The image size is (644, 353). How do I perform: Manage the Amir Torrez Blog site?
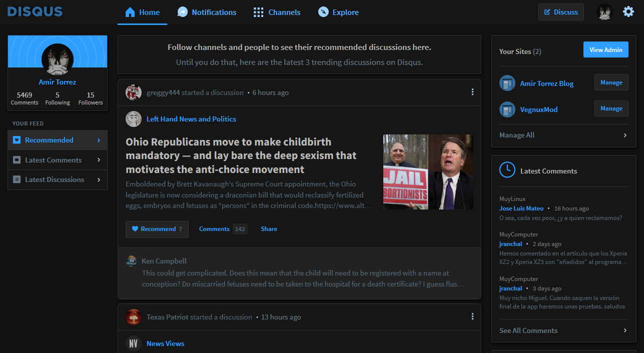tap(611, 82)
